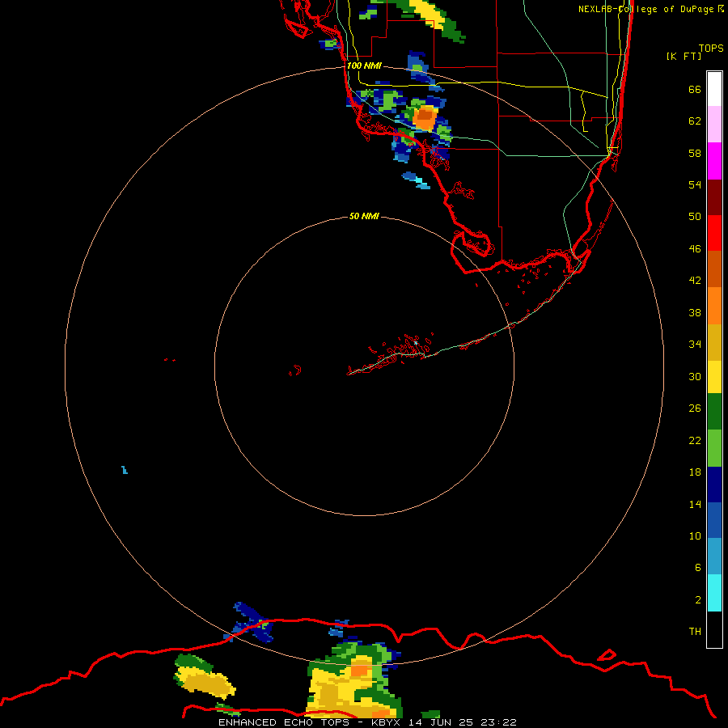Click the '50 NMI' range ring label
The height and width of the screenshot is (728, 728).
[x=364, y=216]
